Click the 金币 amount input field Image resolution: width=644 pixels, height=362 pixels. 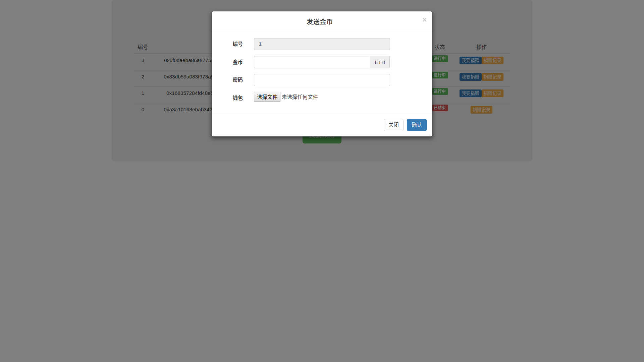pyautogui.click(x=312, y=62)
